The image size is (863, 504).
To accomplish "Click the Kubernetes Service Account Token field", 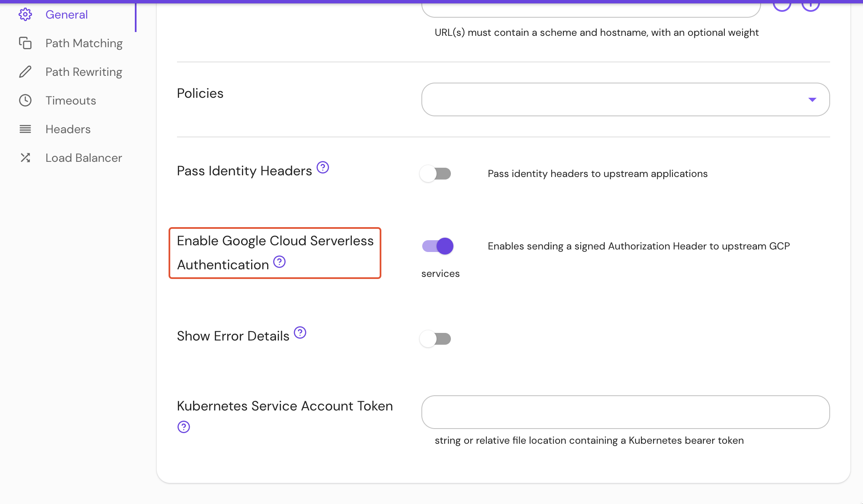I will [625, 412].
